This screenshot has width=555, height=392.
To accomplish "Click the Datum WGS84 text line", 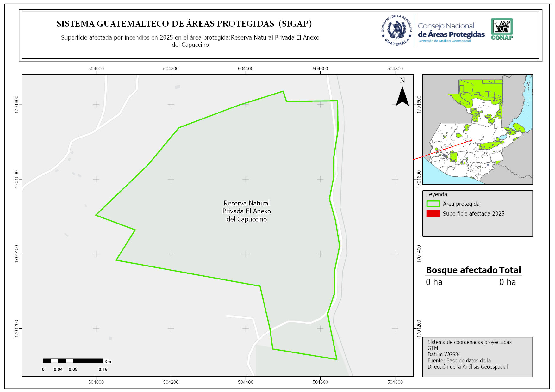I will (x=444, y=354).
